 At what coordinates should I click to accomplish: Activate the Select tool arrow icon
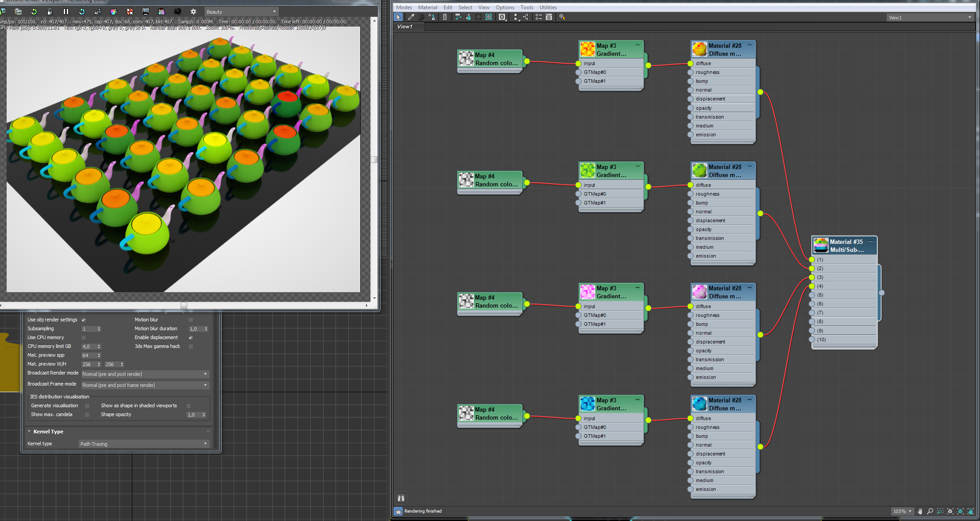pos(398,17)
